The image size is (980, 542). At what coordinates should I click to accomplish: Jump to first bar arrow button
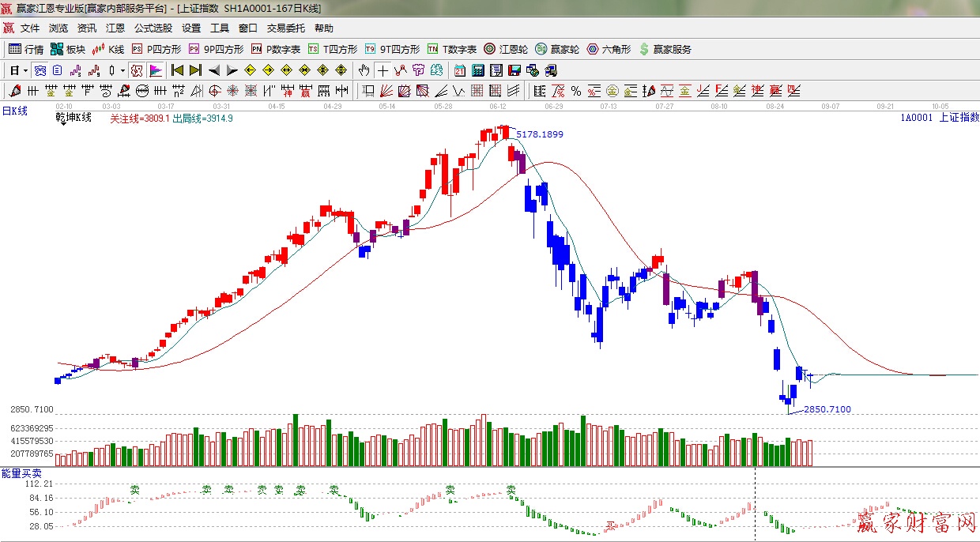pos(177,70)
